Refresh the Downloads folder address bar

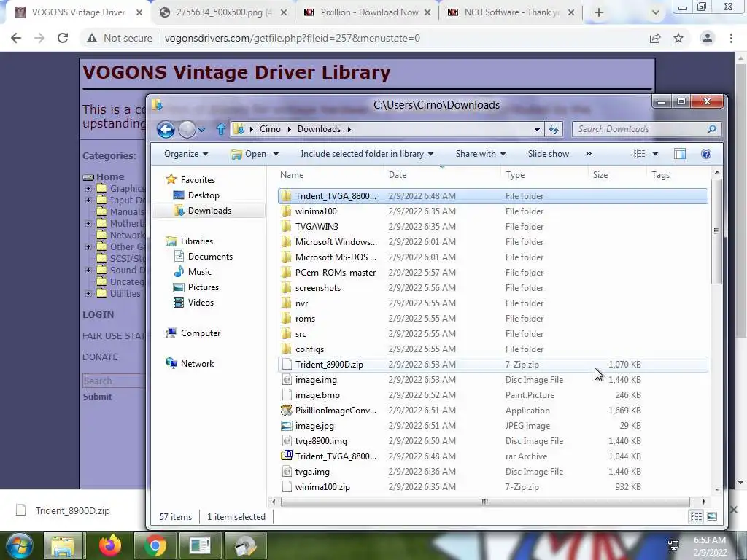554,129
